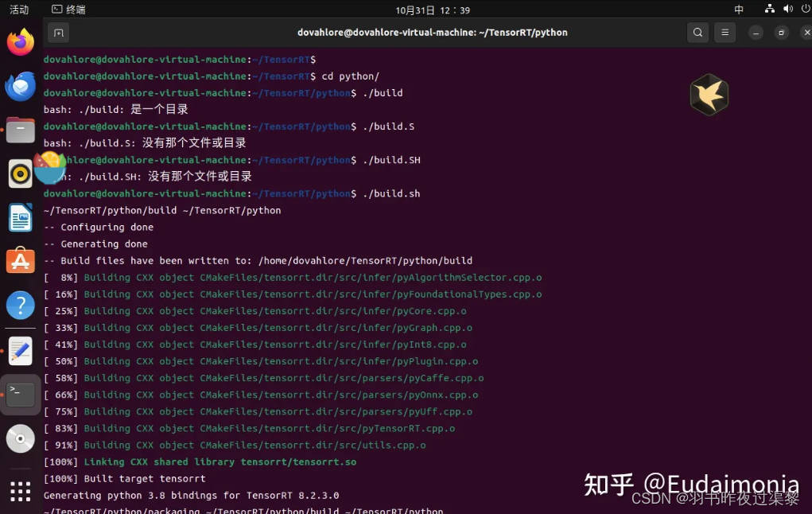This screenshot has height=514, width=812.
Task: Launch Thunderbird mail from the dock
Action: (19, 86)
